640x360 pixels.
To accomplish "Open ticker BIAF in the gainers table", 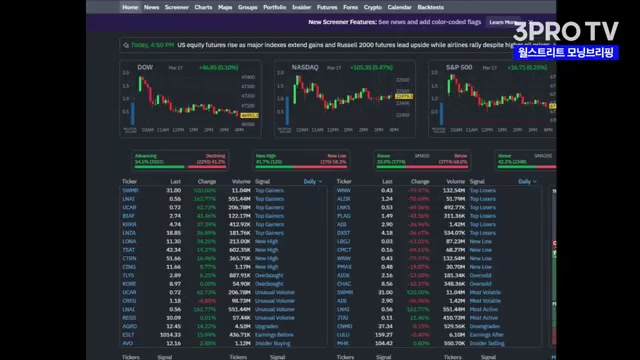I will (x=128, y=216).
